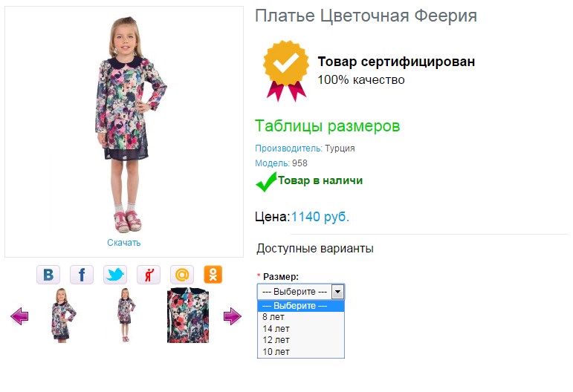Viewport: 573px width, 392px height.
Task: Click the Facebook share icon
Action: (x=82, y=275)
